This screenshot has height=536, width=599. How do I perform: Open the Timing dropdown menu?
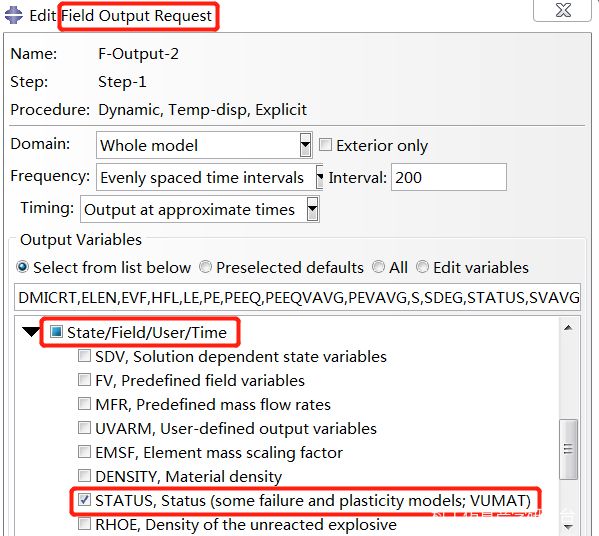click(x=199, y=209)
